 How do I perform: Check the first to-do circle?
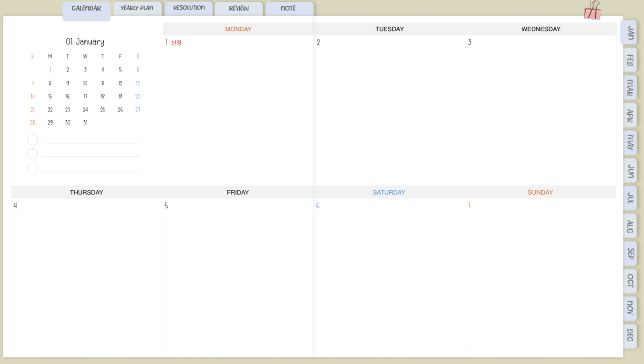[32, 140]
